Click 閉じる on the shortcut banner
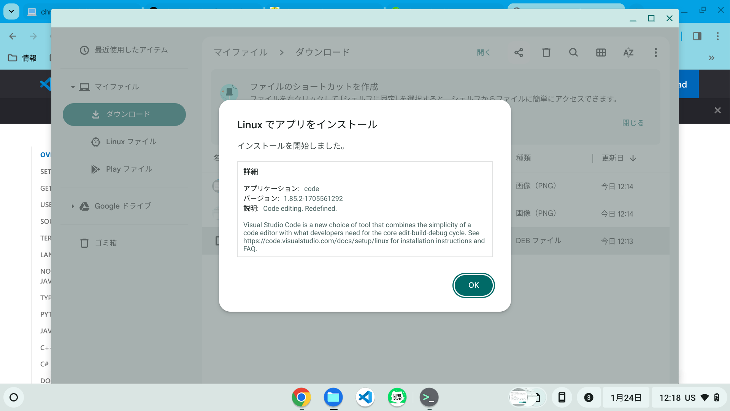730x411 pixels. [633, 123]
